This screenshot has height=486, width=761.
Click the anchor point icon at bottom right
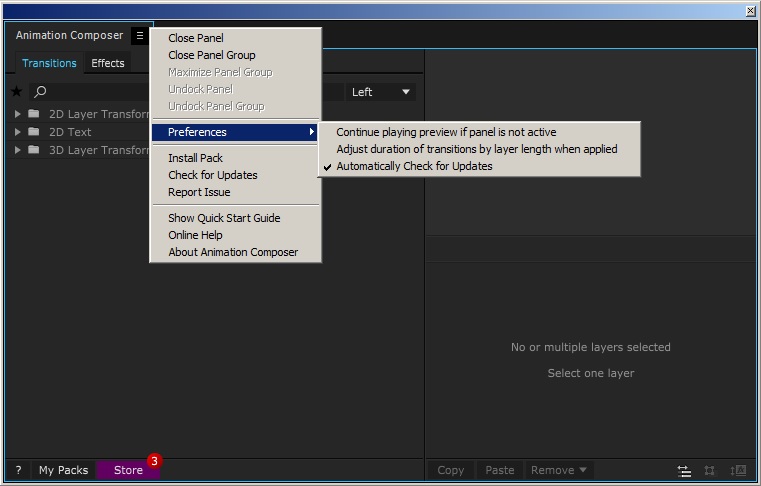pyautogui.click(x=709, y=470)
